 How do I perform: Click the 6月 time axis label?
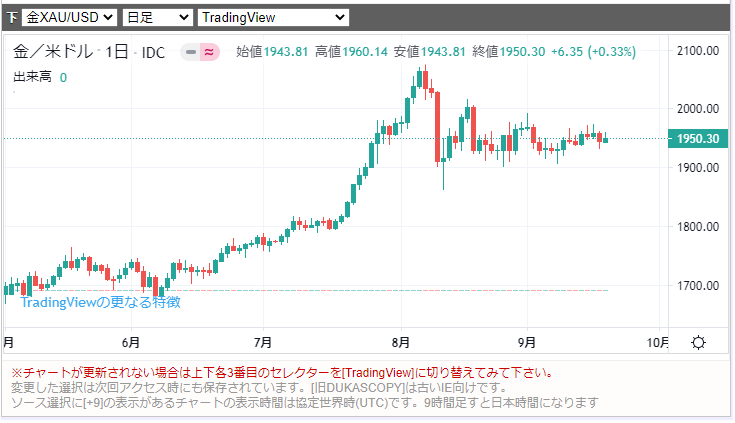(x=131, y=343)
